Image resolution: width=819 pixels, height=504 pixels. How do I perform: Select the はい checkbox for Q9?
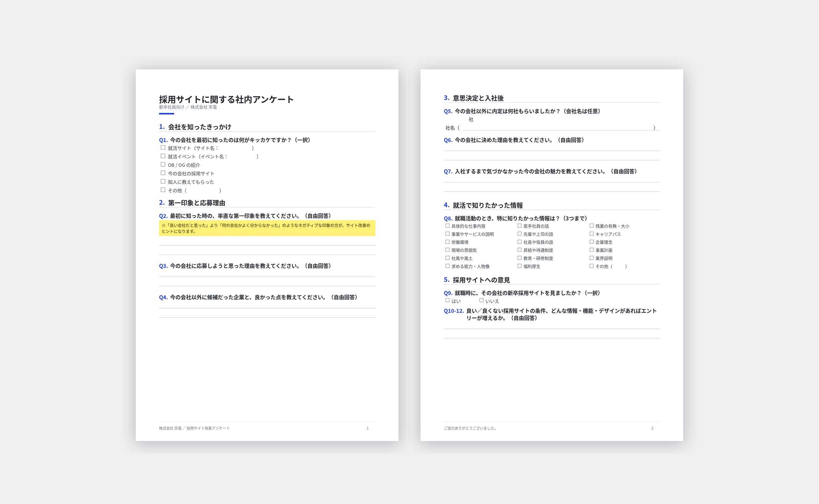[x=448, y=300]
